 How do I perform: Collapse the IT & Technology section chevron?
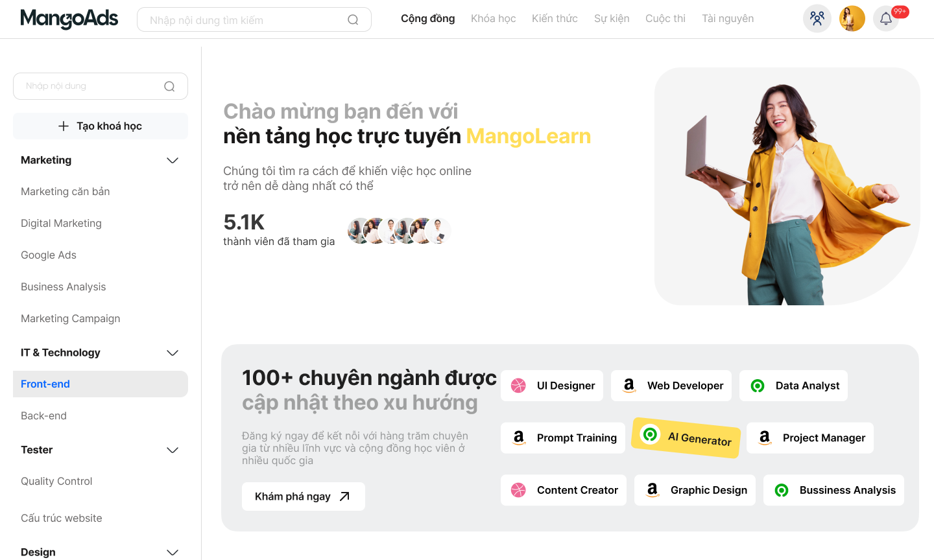coord(173,353)
